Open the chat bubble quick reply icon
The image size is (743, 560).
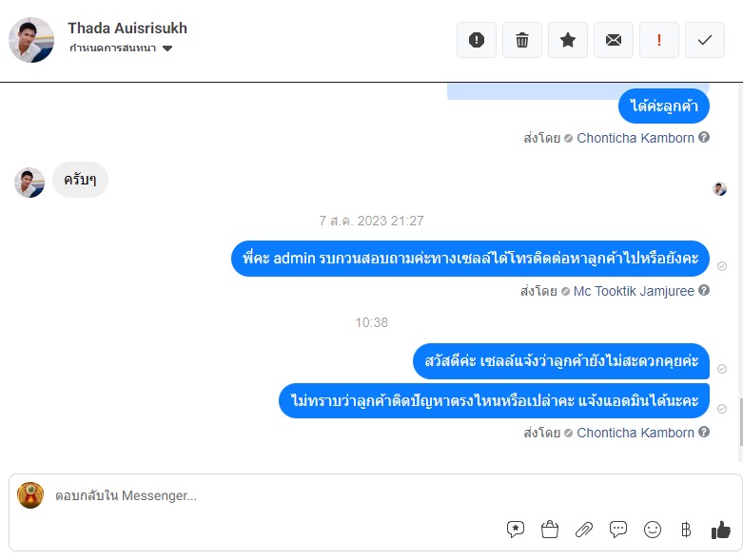[x=618, y=530]
